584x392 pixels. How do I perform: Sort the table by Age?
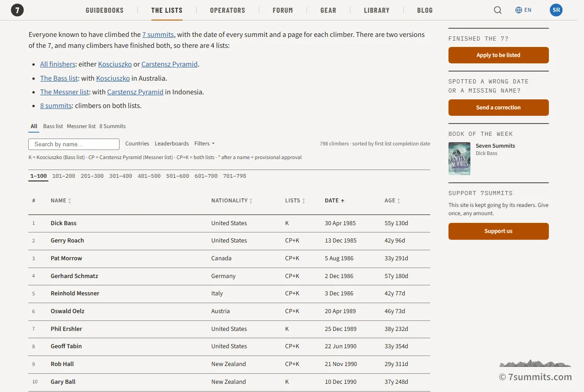tap(392, 201)
